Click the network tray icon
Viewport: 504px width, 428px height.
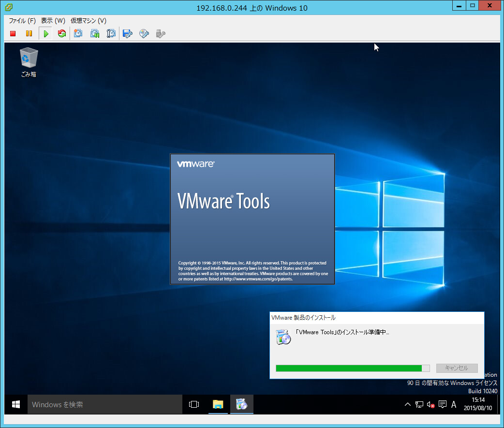(x=419, y=404)
